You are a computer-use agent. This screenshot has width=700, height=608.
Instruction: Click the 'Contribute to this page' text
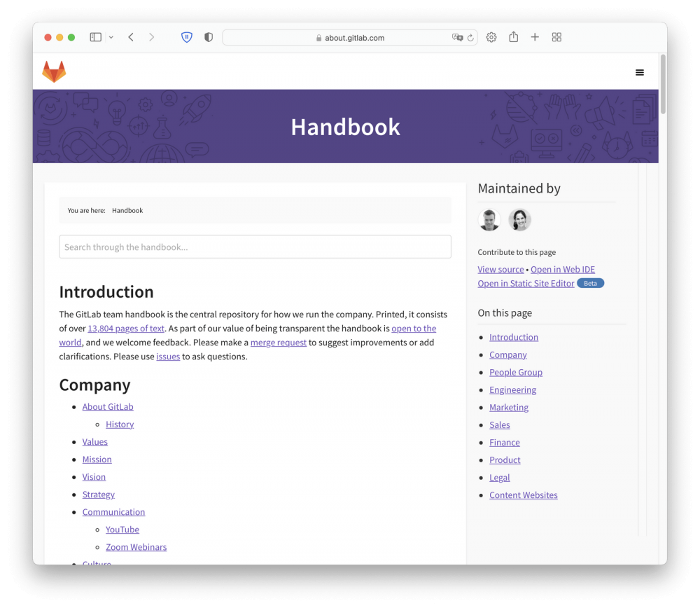(x=517, y=252)
